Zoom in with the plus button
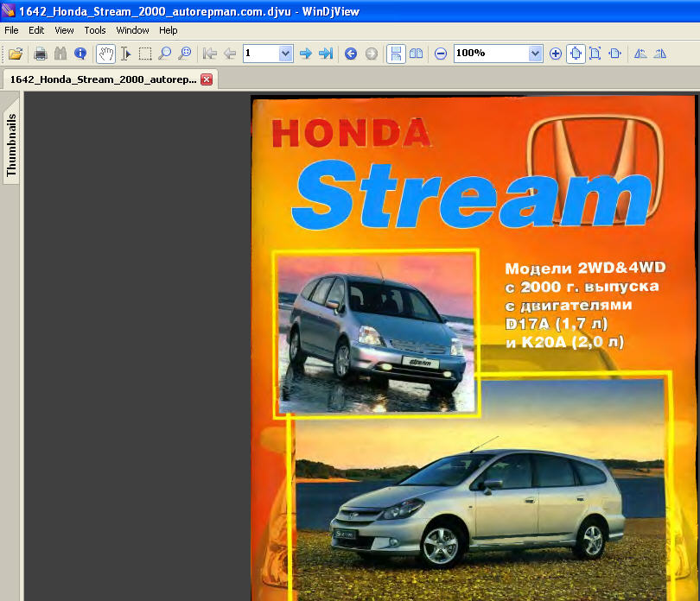Screen dimensions: 700x601 [x=556, y=54]
